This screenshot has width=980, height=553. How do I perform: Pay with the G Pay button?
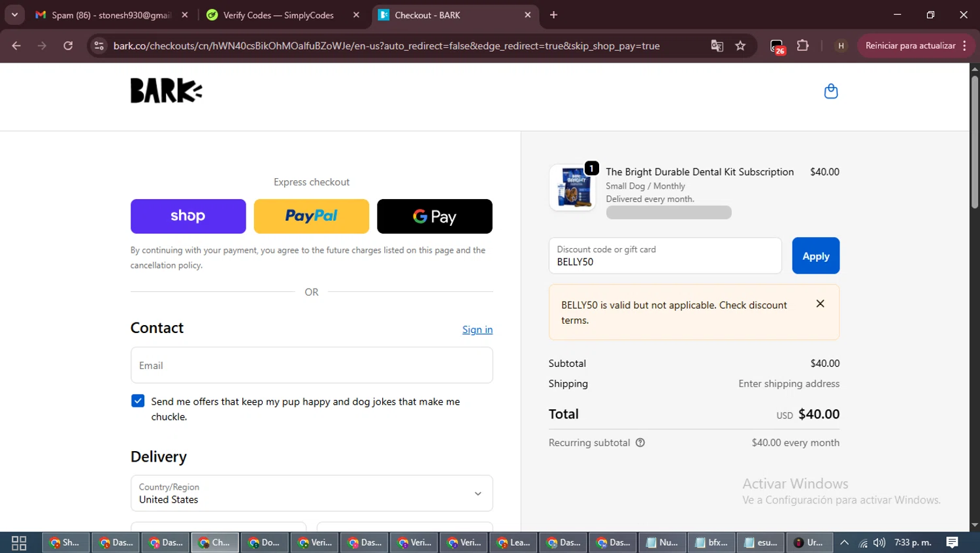coord(434,216)
